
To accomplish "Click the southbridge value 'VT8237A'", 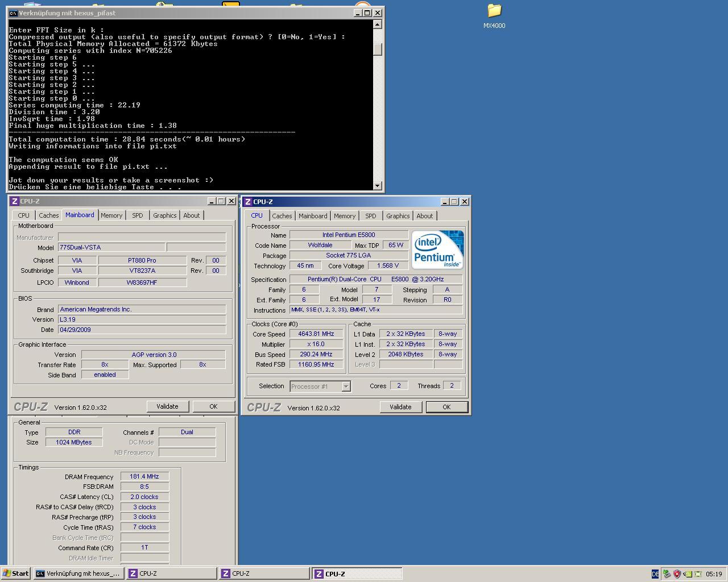I will point(142,271).
